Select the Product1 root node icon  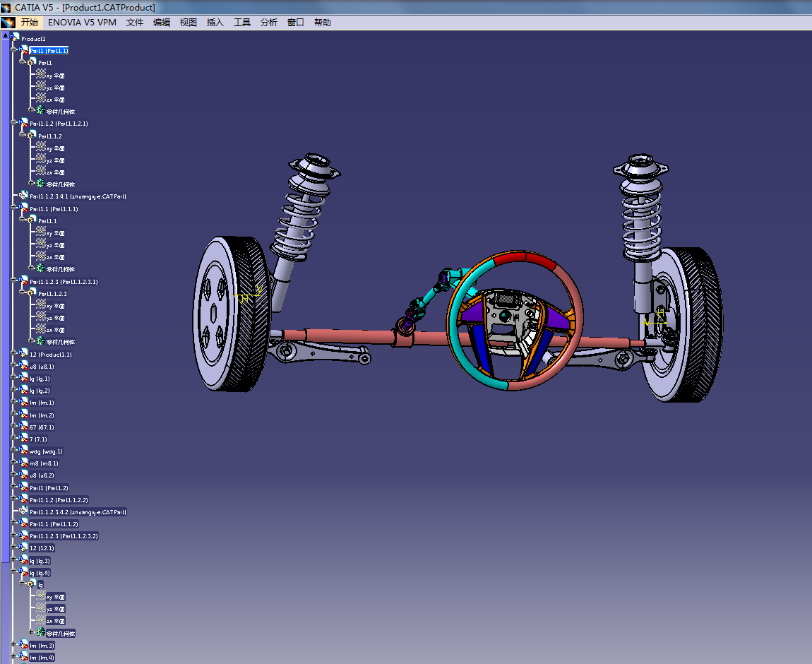pos(15,37)
